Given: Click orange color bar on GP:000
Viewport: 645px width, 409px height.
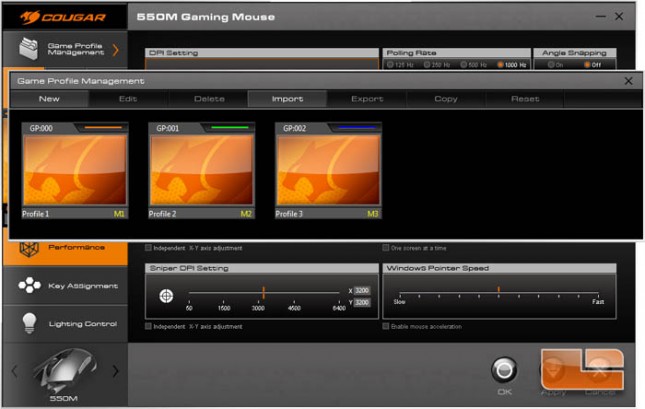Looking at the screenshot, I should click(x=103, y=128).
